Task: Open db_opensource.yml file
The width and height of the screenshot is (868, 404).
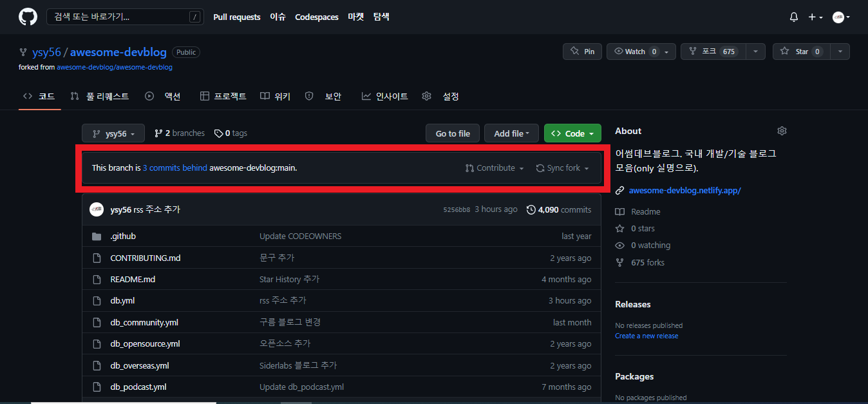Action: 145,343
